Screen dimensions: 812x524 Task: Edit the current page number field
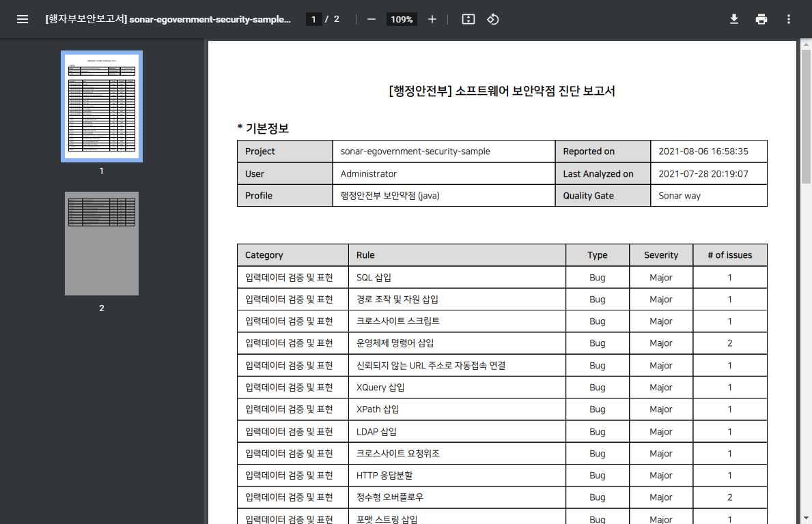pyautogui.click(x=313, y=19)
